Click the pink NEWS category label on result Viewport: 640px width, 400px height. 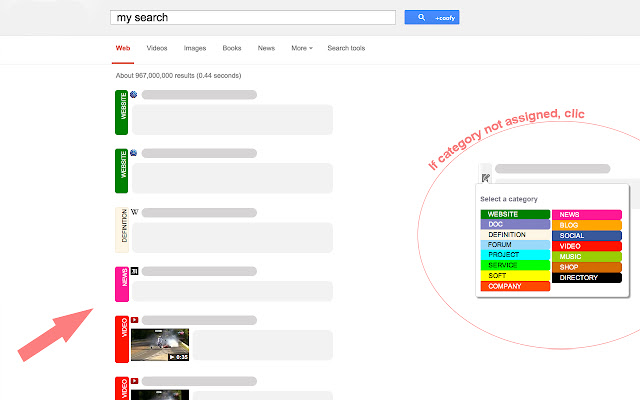coord(122,284)
